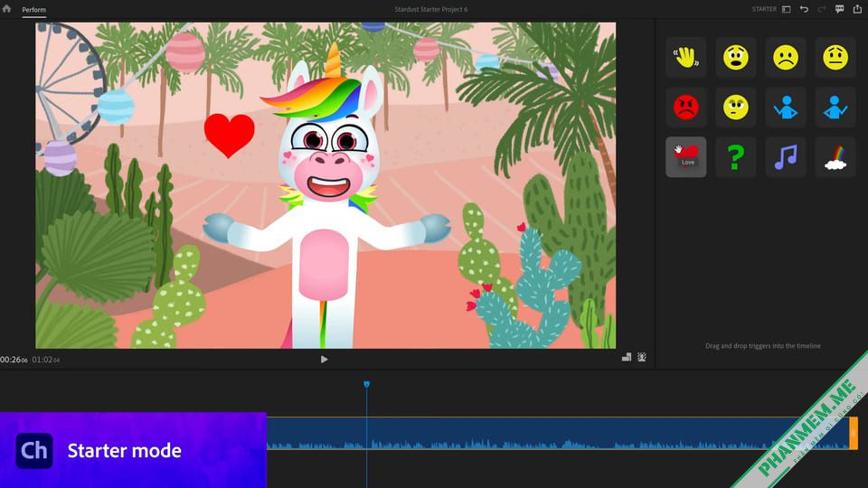Click the current time 00:26 display
This screenshot has height=488, width=868.
pyautogui.click(x=14, y=360)
